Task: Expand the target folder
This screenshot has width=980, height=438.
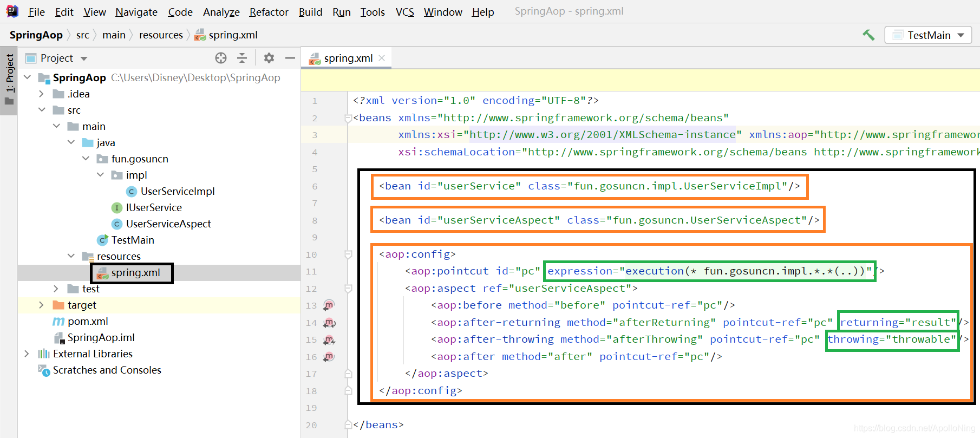Action: tap(42, 305)
